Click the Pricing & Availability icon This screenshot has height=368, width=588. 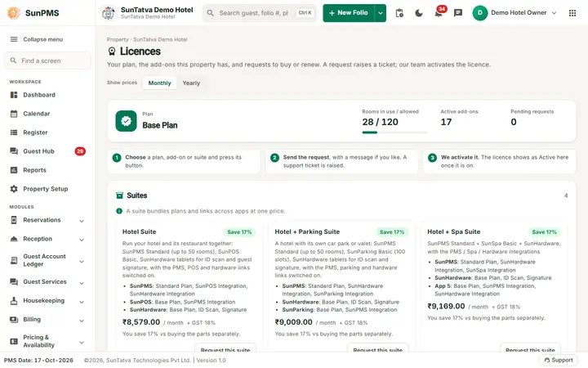[14, 341]
